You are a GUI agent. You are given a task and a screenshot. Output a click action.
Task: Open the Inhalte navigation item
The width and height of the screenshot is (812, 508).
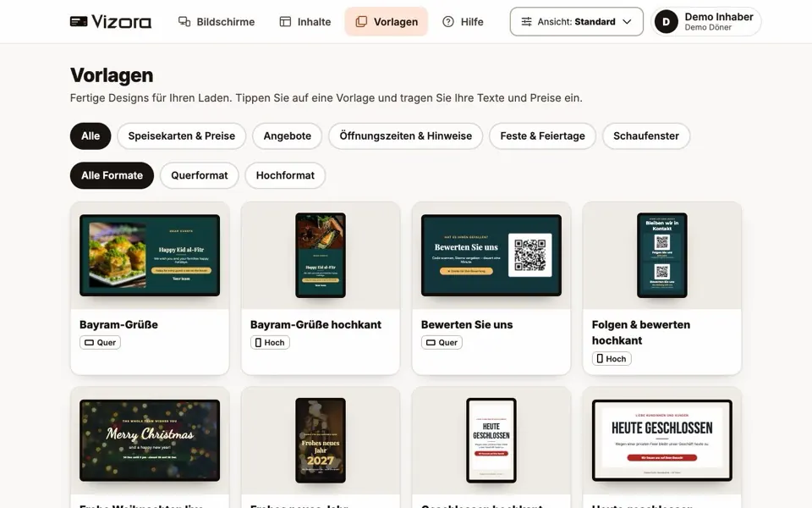305,22
